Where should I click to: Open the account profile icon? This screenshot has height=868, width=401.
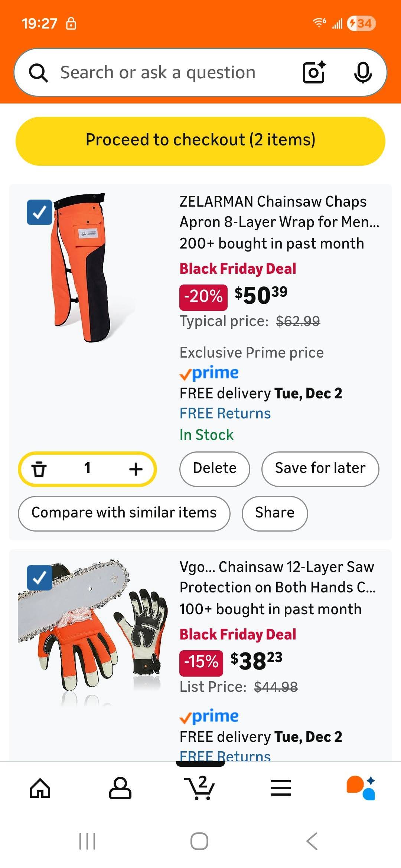(120, 788)
